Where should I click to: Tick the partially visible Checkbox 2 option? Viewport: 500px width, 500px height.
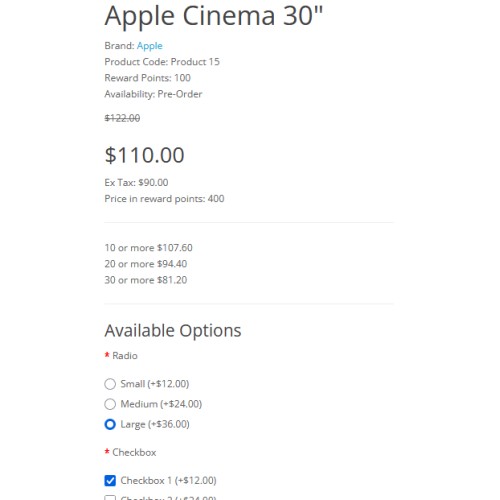110,498
